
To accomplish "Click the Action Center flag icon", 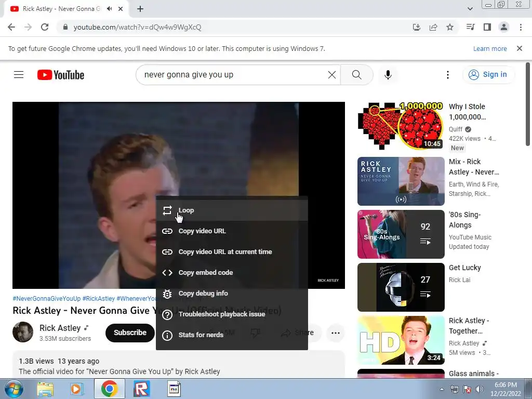I will coord(467,389).
